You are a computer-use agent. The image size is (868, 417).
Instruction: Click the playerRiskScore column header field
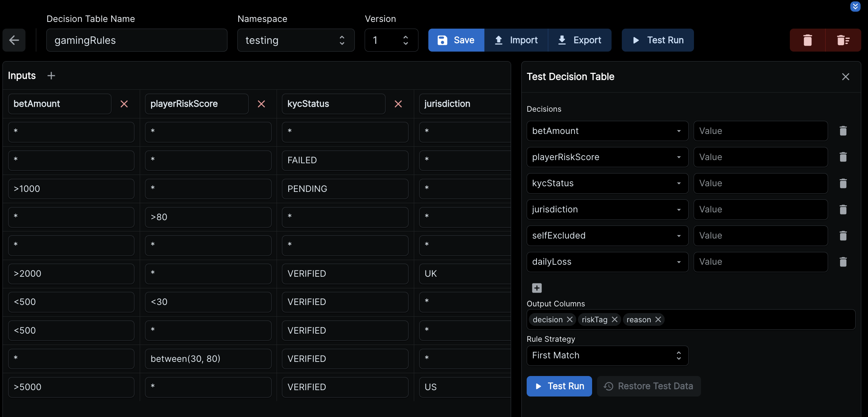197,104
